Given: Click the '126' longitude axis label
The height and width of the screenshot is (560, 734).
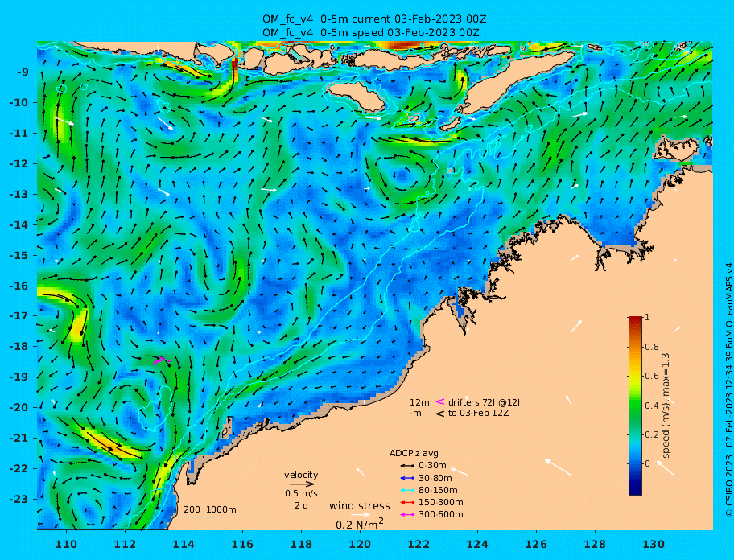Looking at the screenshot, I should [x=536, y=544].
